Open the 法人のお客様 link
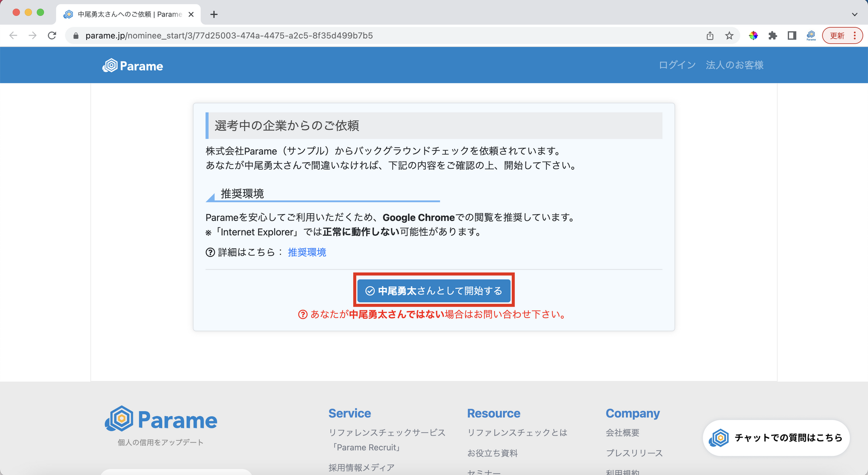The image size is (868, 475). tap(734, 65)
